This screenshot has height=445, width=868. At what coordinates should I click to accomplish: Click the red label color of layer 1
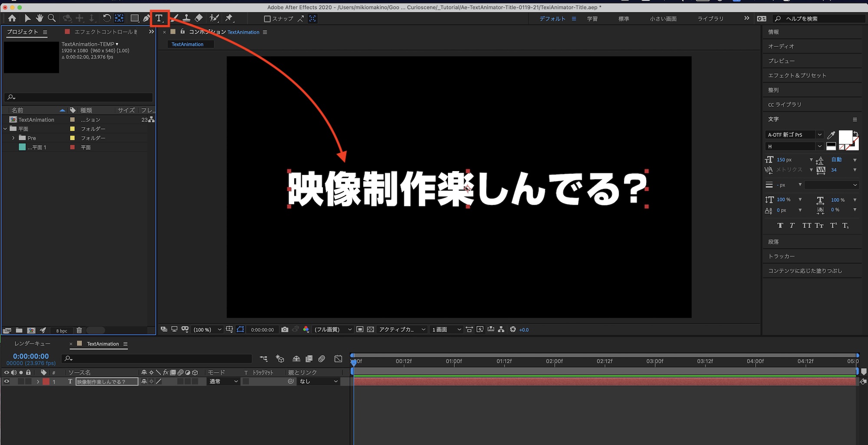(46, 381)
